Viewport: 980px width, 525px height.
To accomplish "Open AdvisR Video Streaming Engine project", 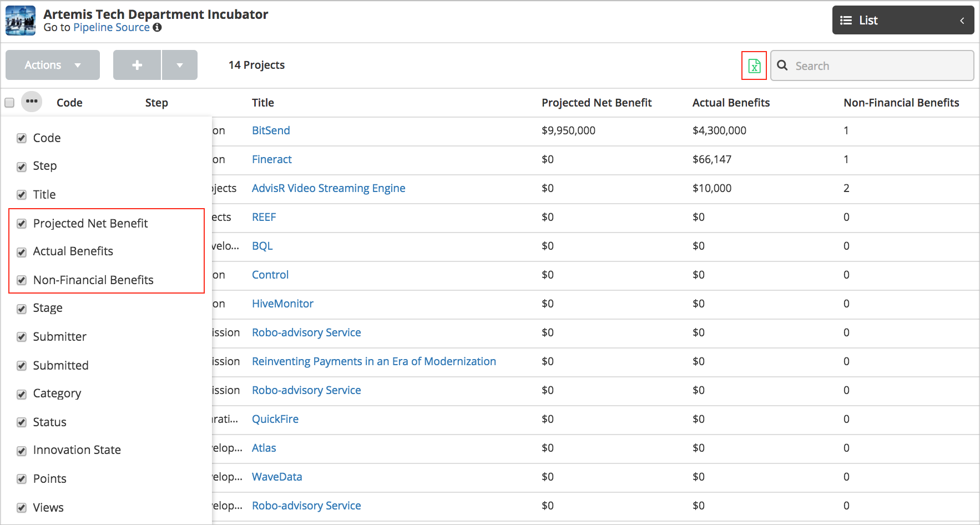I will click(329, 188).
